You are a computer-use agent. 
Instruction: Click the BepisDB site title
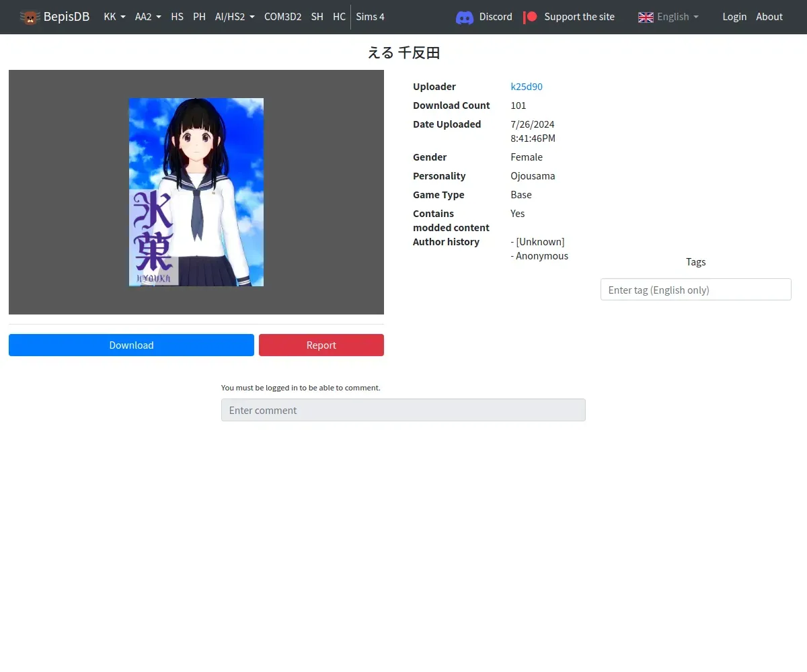(x=67, y=17)
